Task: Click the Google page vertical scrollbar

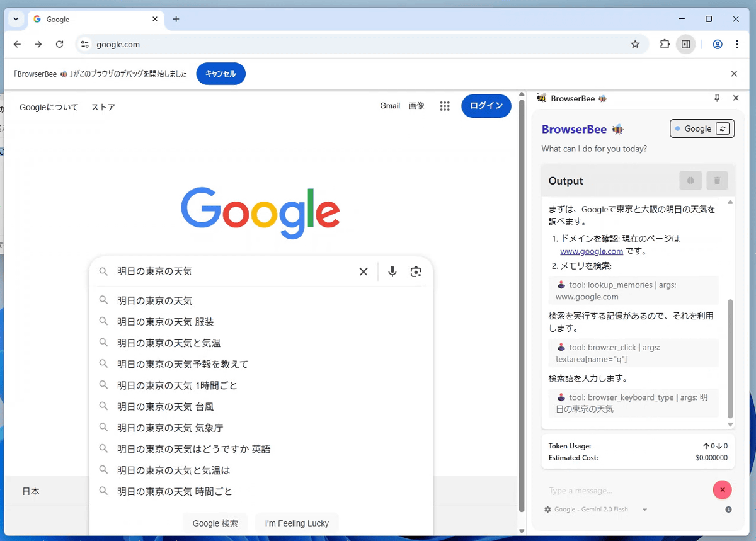Action: (522, 305)
